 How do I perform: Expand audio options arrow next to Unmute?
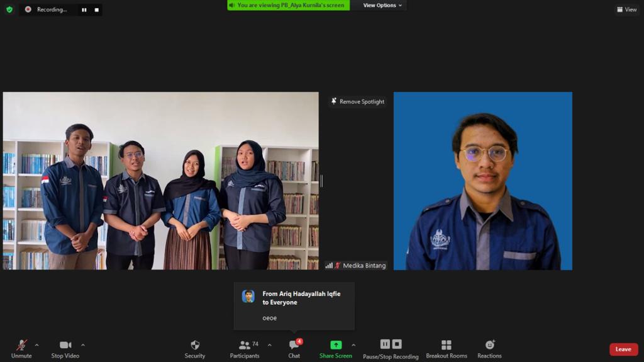(37, 345)
